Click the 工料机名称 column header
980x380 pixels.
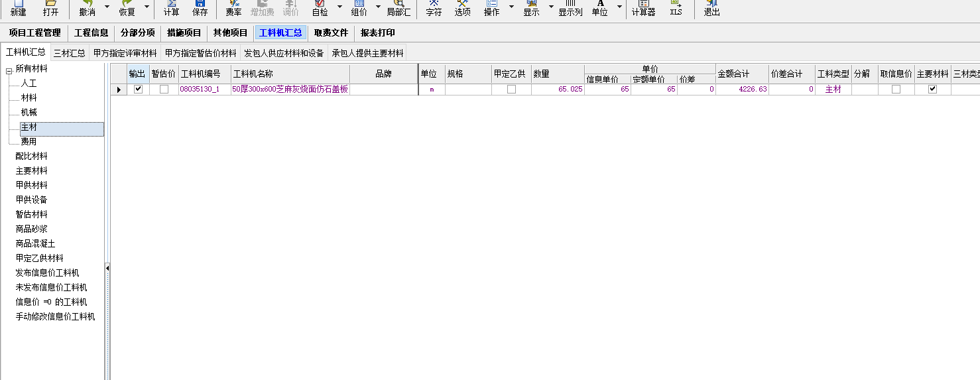(290, 74)
